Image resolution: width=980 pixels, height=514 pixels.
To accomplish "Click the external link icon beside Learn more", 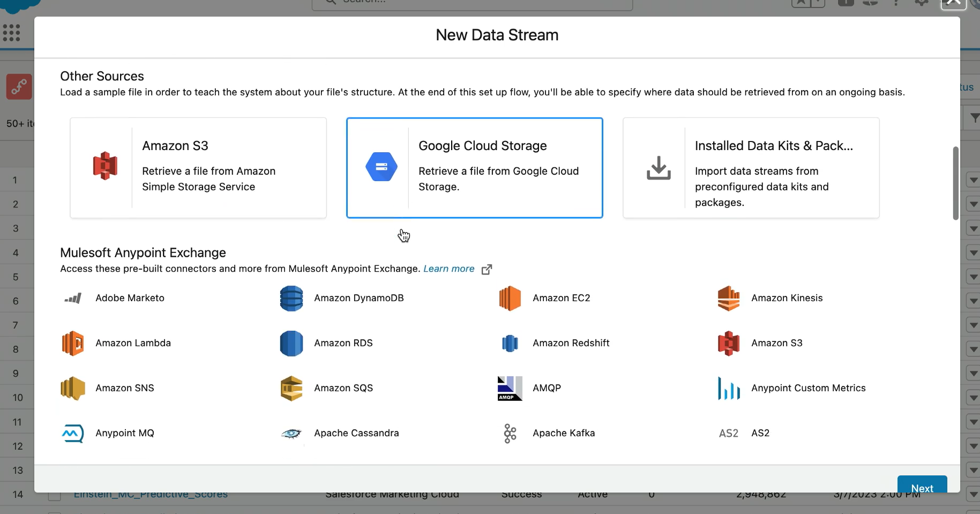I will pyautogui.click(x=487, y=269).
